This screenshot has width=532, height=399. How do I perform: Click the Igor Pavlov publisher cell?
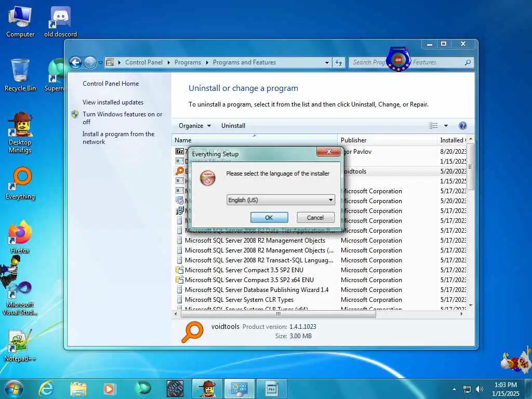coord(357,152)
